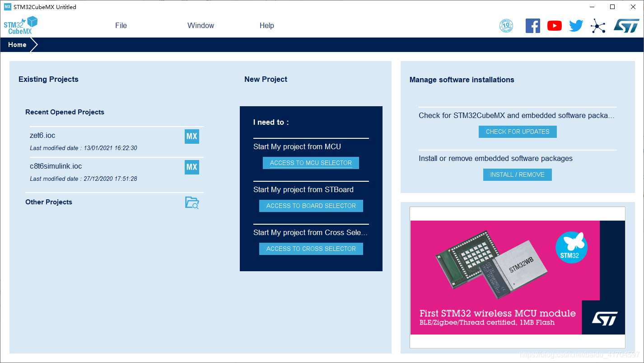Click ACCESS TO CROSS SELECTOR button
The height and width of the screenshot is (363, 644).
point(311,249)
